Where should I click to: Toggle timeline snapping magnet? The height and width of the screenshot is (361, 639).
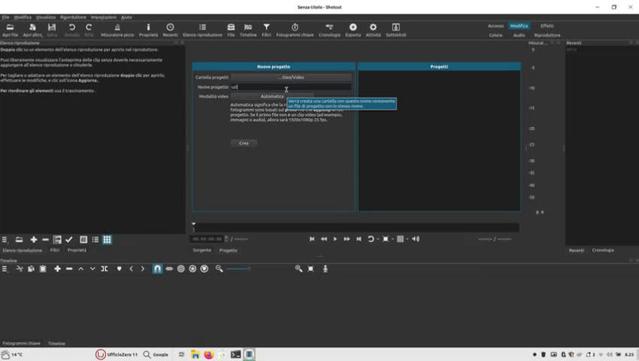(157, 269)
